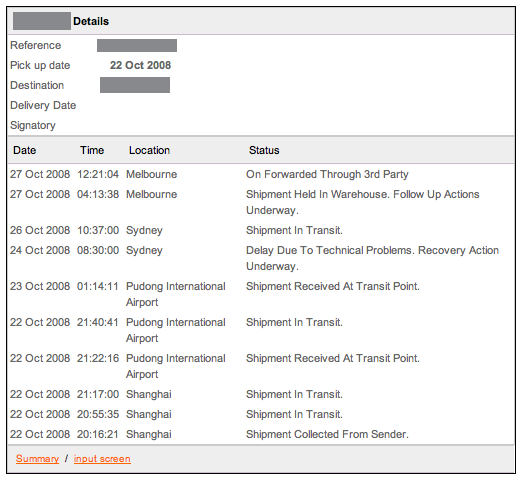Select the Date column header
522x482 pixels.
click(x=24, y=150)
